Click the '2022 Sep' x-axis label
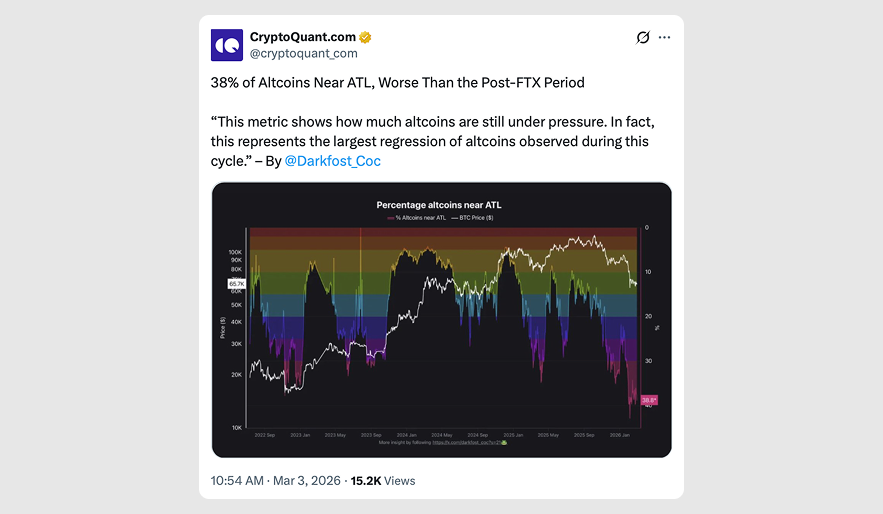The height and width of the screenshot is (514, 883). (264, 435)
